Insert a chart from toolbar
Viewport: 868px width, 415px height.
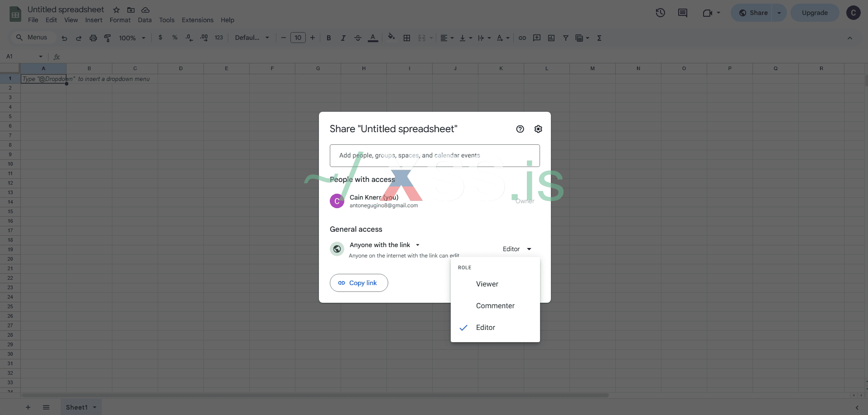(551, 38)
